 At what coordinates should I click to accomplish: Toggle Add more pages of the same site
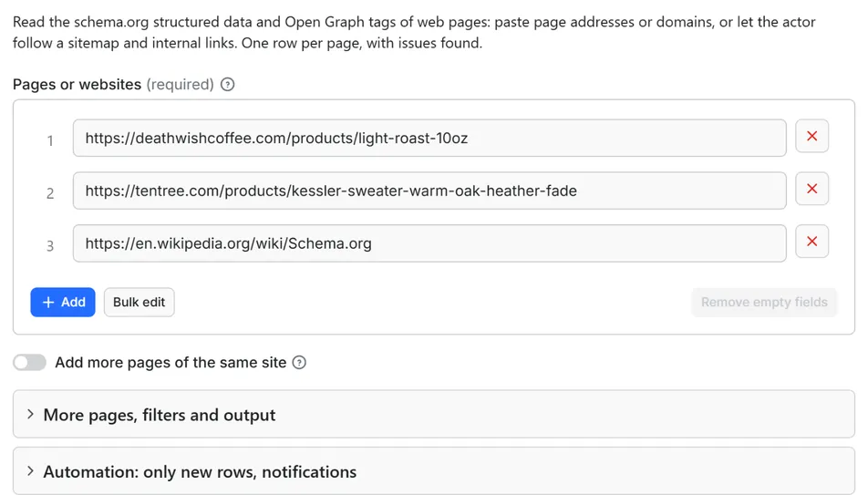30,363
